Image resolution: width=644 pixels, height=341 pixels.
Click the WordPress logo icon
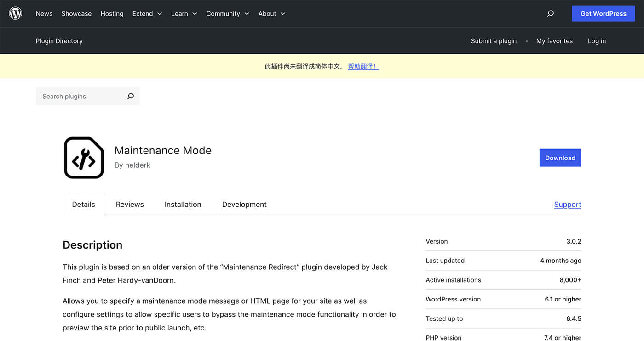tap(16, 13)
